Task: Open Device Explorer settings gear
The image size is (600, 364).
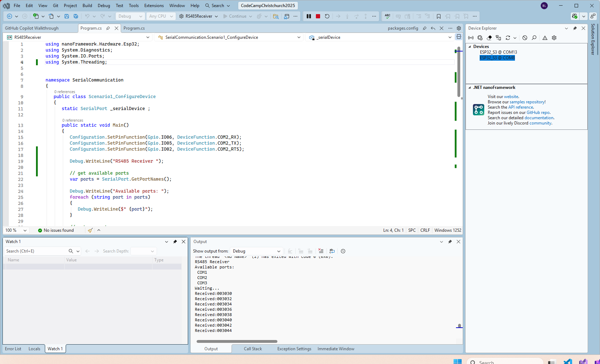Action: (x=554, y=38)
